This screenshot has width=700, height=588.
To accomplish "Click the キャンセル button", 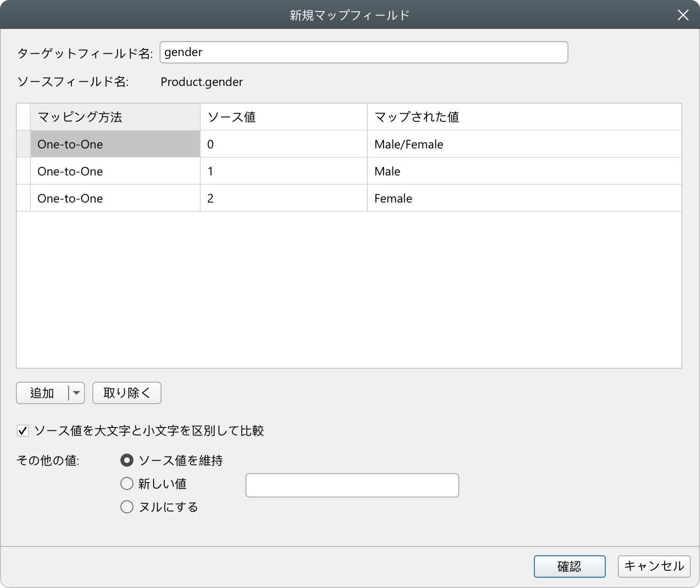I will pos(654,567).
